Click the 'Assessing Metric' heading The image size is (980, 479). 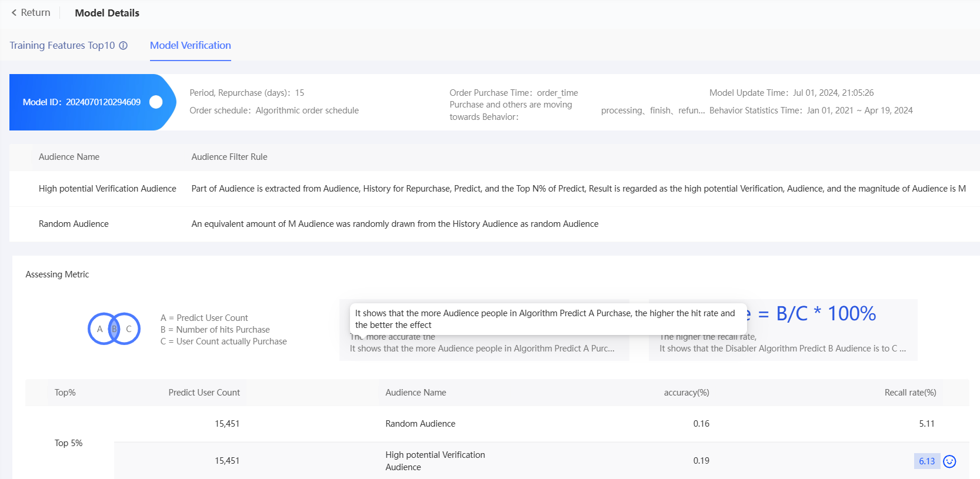(57, 274)
